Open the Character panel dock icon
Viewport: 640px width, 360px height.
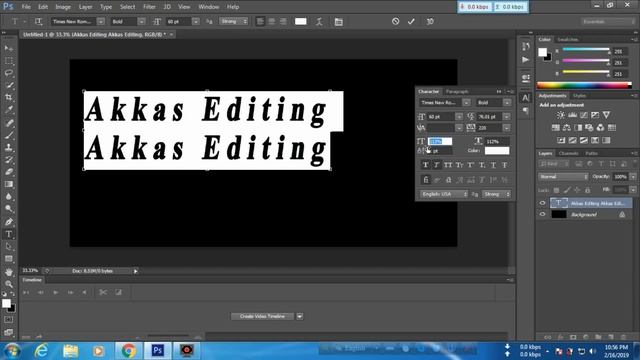(526, 98)
